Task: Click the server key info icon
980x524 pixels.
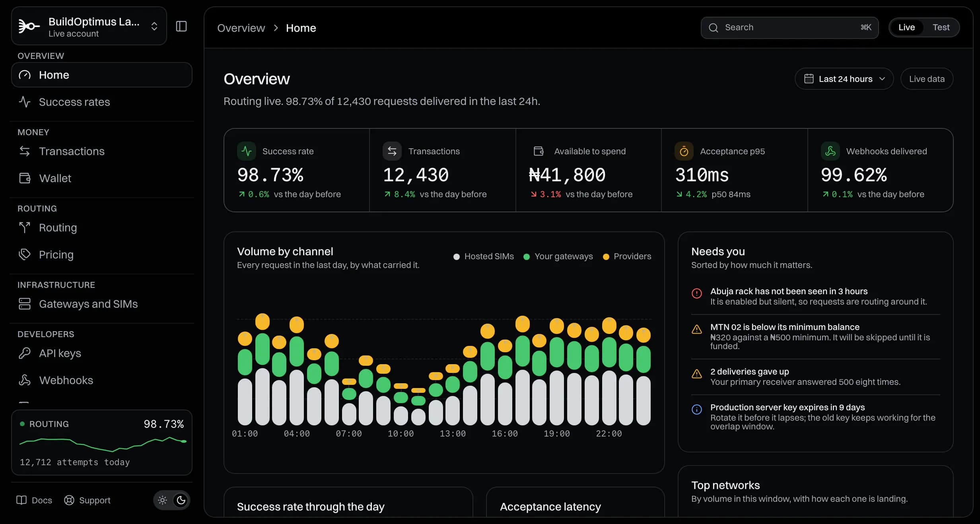Action: pyautogui.click(x=697, y=409)
